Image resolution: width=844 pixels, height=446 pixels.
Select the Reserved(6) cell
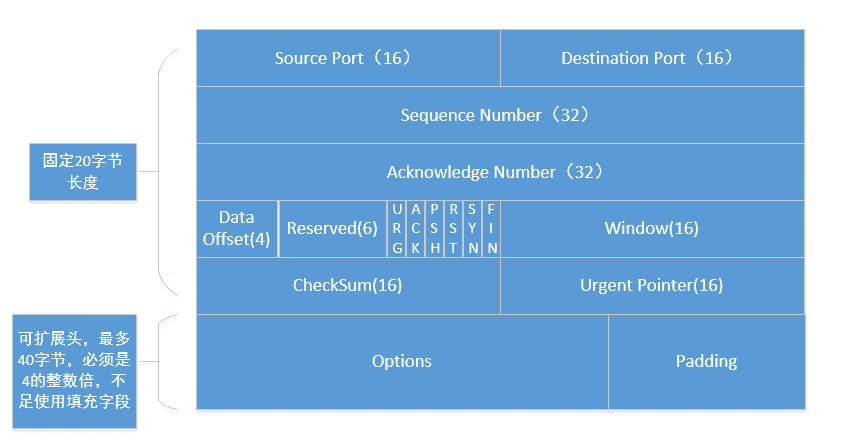point(333,229)
